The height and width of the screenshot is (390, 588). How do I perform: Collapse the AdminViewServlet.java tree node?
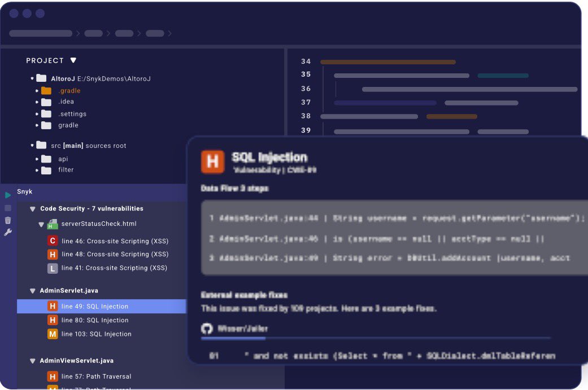pos(32,361)
